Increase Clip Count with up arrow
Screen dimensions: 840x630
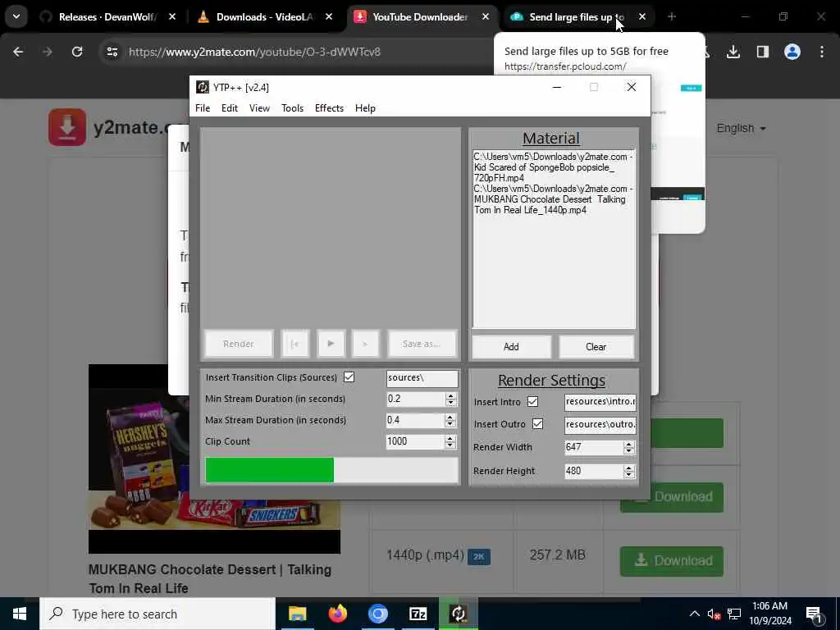pos(450,438)
